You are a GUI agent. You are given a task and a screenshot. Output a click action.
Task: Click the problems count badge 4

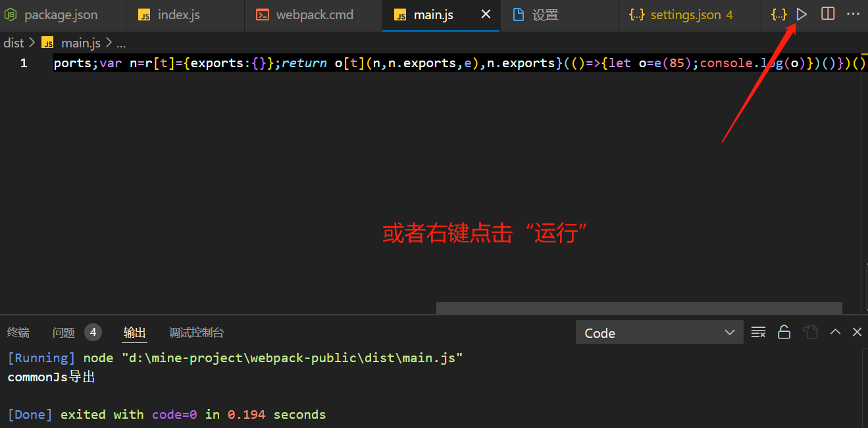[x=93, y=332]
